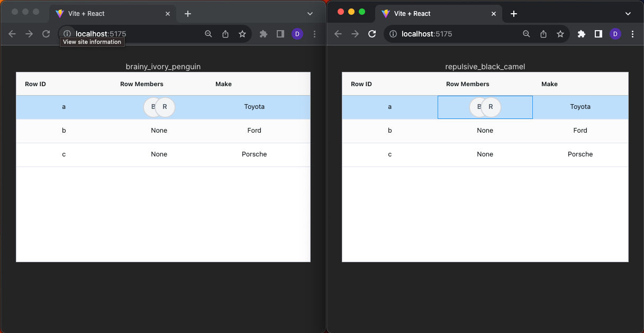
Task: Add a new tab in brainy_ivory_penguin window
Action: (188, 14)
